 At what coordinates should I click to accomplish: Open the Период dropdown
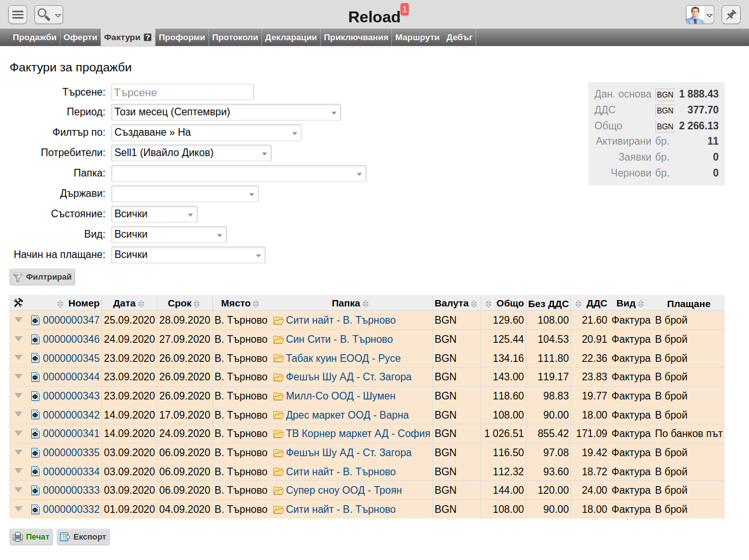[x=226, y=112]
